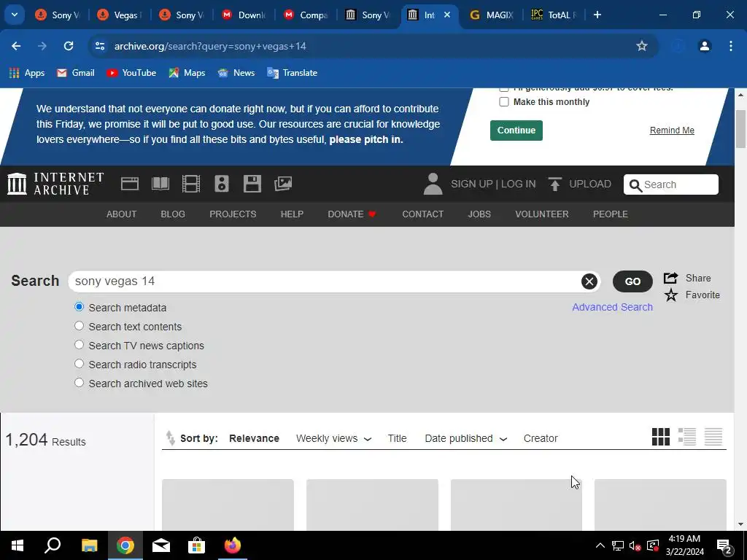Click the green Continue button
This screenshot has height=560, width=747.
[x=516, y=131]
